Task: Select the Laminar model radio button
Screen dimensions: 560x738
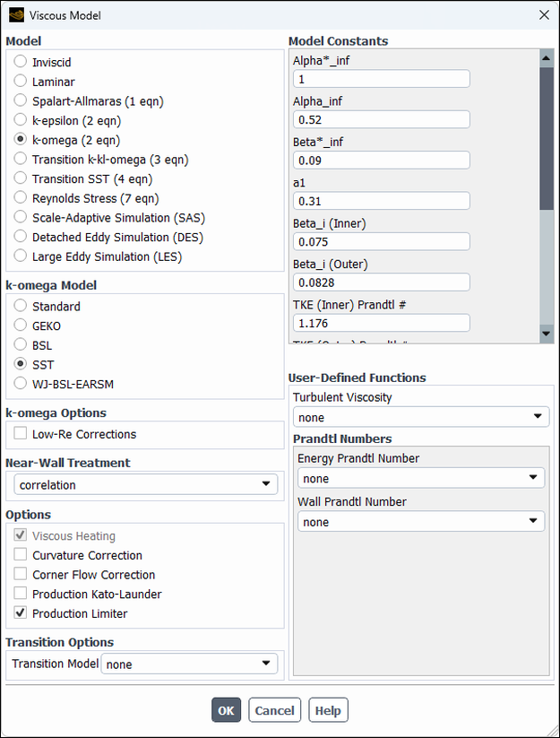Action: 21,82
